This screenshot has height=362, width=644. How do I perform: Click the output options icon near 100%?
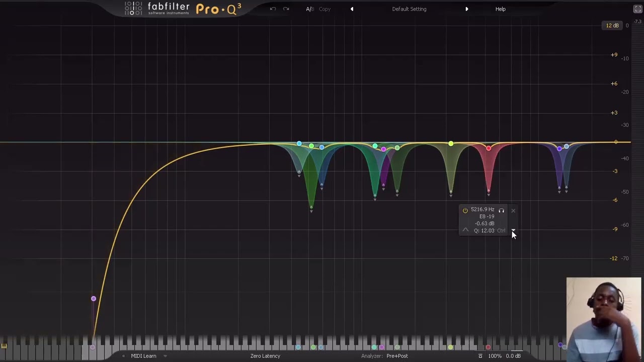click(x=480, y=356)
